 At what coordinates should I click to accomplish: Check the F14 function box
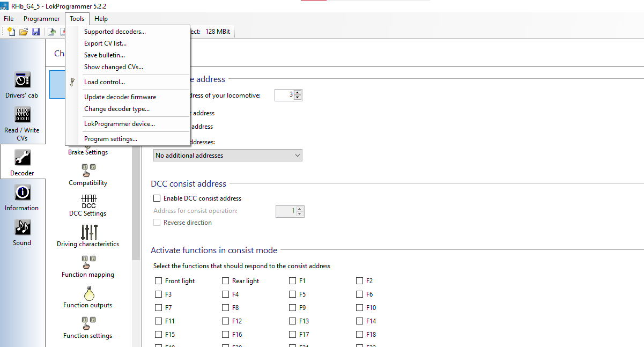pos(359,321)
